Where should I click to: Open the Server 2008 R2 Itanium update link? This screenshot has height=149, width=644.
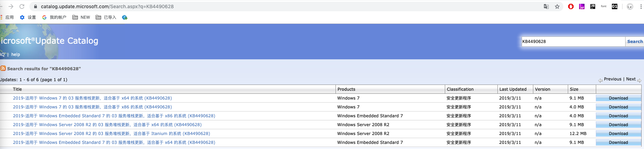coord(111,134)
